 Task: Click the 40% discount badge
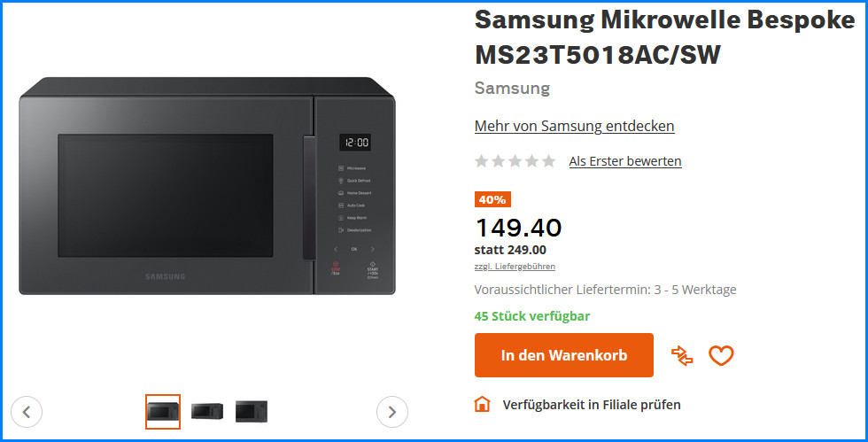point(492,199)
